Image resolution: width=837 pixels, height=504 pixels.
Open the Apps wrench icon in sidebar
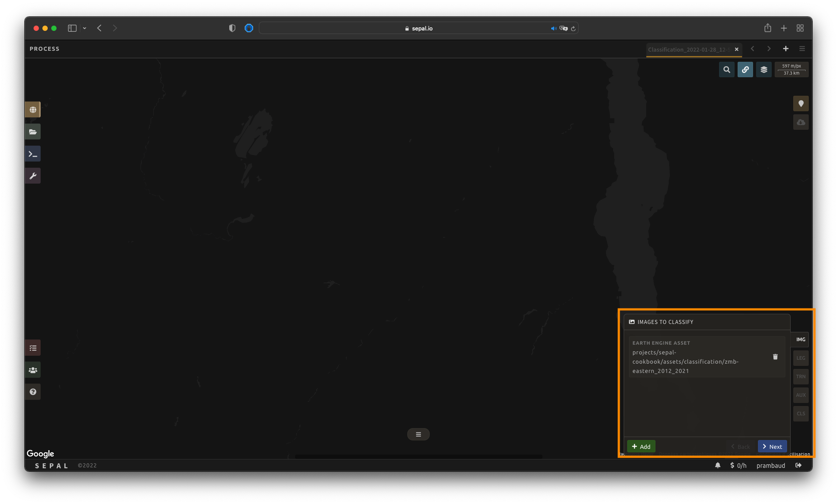coord(33,176)
